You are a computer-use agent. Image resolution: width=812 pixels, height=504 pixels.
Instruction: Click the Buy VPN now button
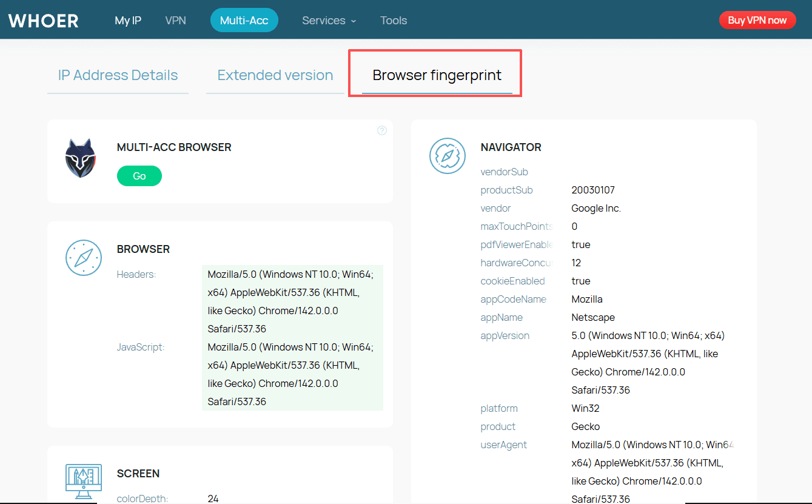click(x=757, y=20)
